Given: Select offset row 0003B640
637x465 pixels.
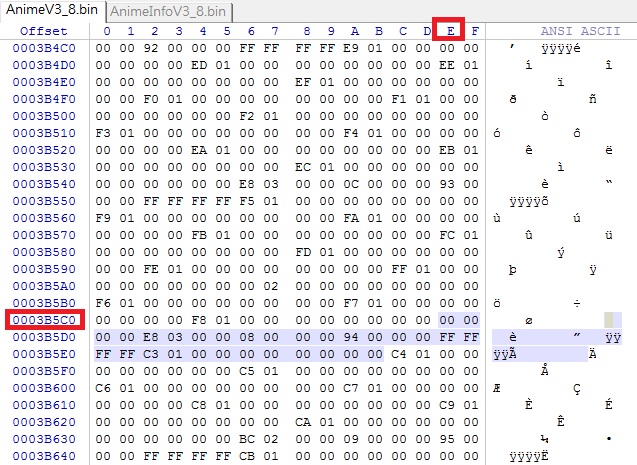Looking at the screenshot, I should 46,455.
